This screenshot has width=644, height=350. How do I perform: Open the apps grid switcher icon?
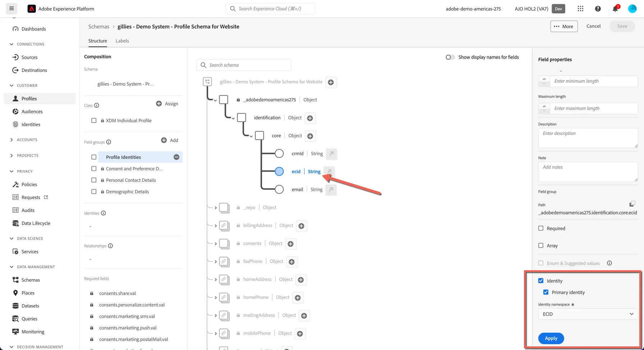pyautogui.click(x=580, y=9)
